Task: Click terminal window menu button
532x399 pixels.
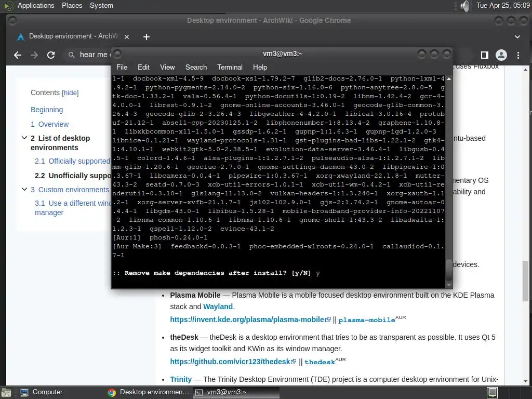Action: click(x=118, y=54)
